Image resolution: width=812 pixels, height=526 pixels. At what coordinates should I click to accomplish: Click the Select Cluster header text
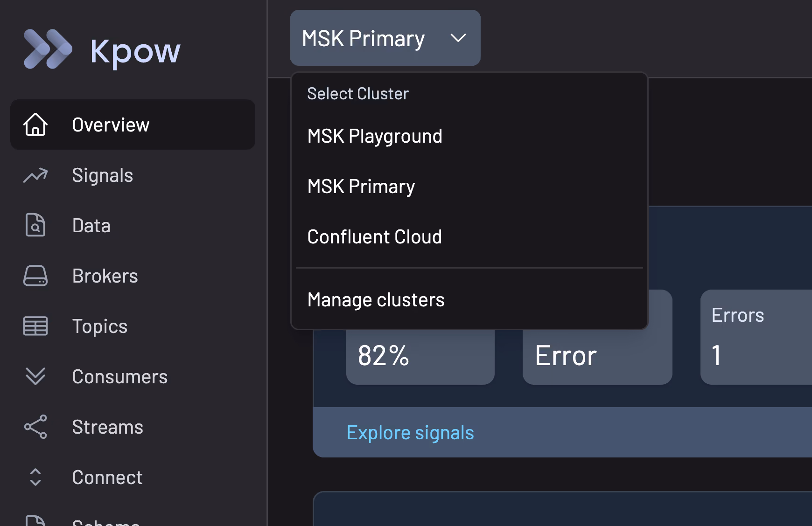(x=358, y=94)
